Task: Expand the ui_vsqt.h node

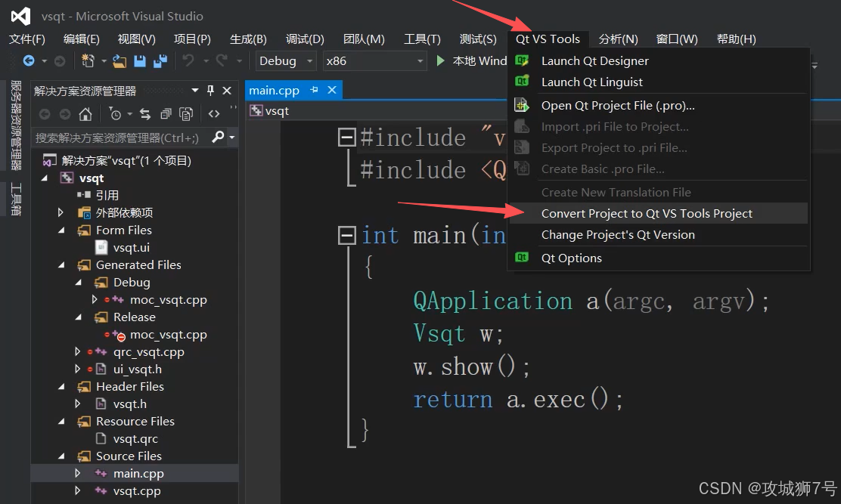Action: (x=78, y=369)
